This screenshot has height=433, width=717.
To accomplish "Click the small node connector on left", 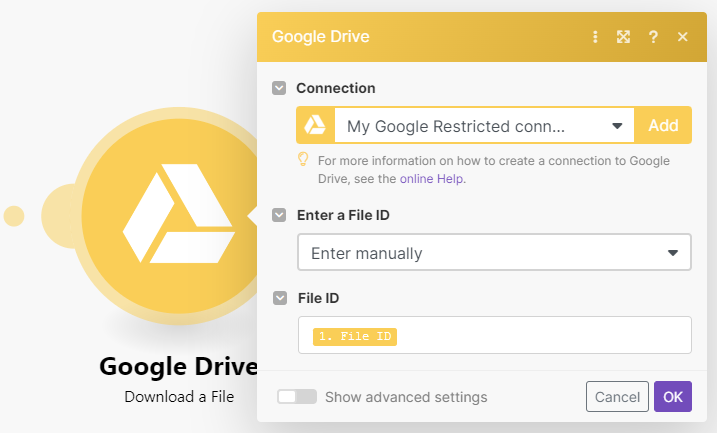I will click(x=14, y=215).
